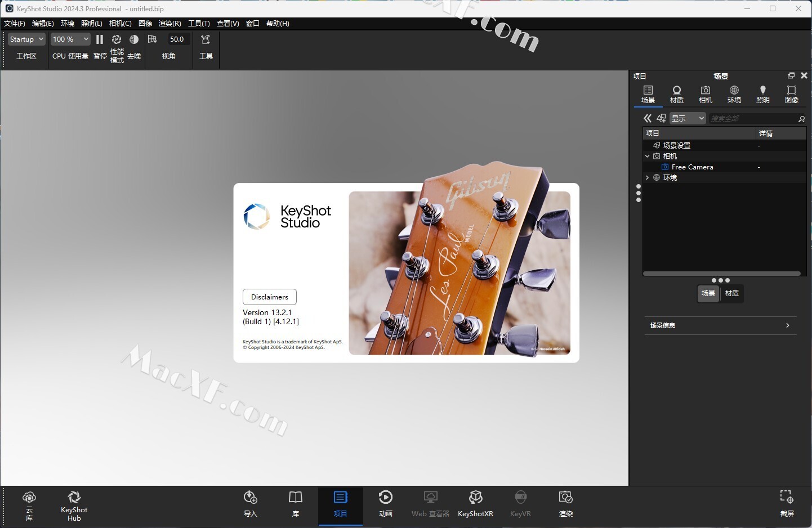This screenshot has height=528, width=812.
Task: Open the 动画 animation panel
Action: click(x=386, y=504)
